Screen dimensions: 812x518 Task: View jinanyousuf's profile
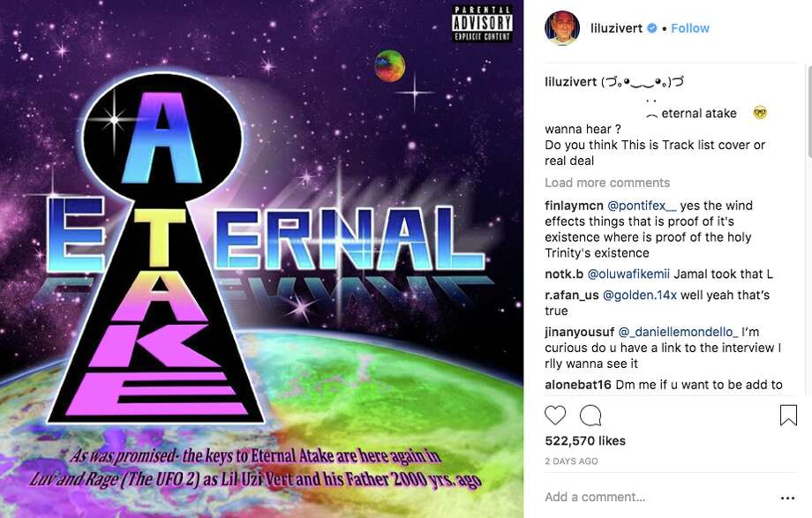click(x=580, y=332)
